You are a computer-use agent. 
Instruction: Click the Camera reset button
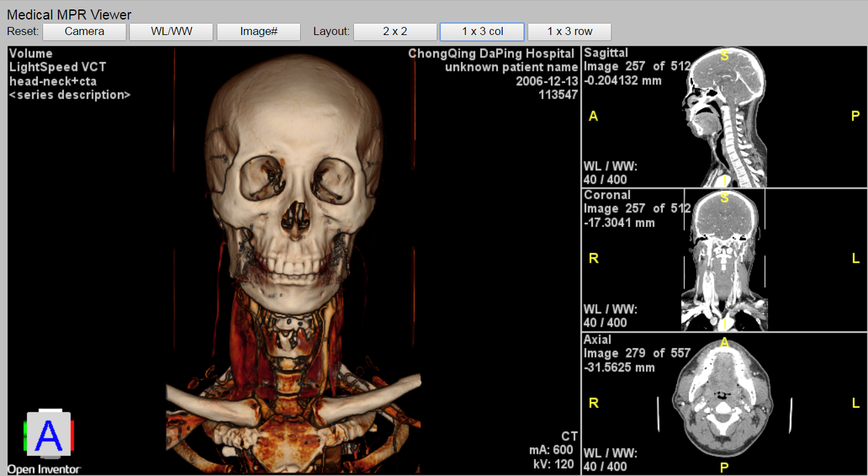pyautogui.click(x=84, y=32)
